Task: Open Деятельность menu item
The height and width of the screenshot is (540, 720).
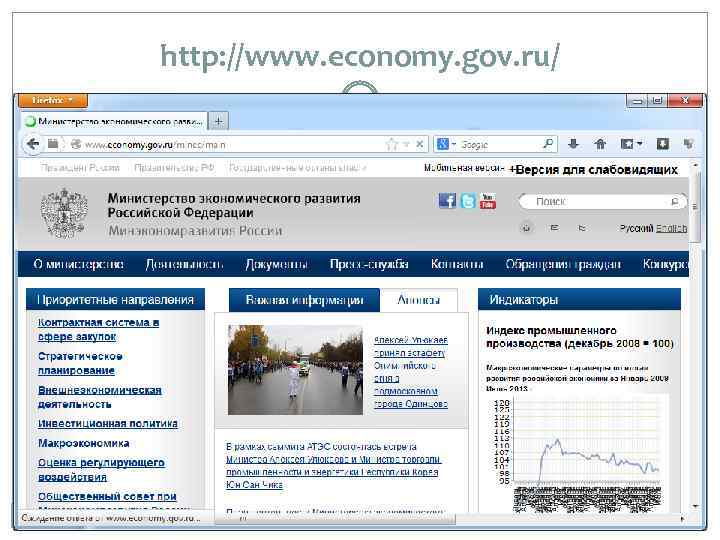Action: coord(184,264)
